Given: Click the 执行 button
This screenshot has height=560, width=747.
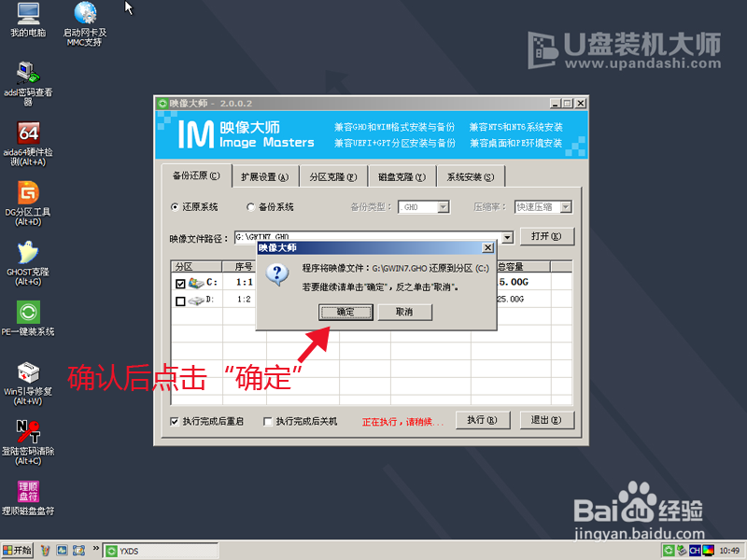Looking at the screenshot, I should 483,420.
